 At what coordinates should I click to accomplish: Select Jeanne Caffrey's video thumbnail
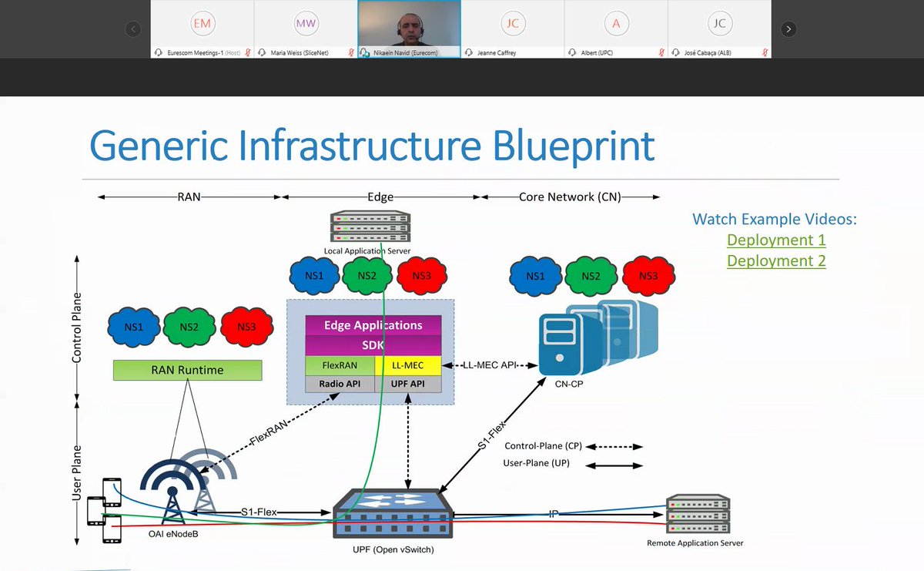pos(512,29)
